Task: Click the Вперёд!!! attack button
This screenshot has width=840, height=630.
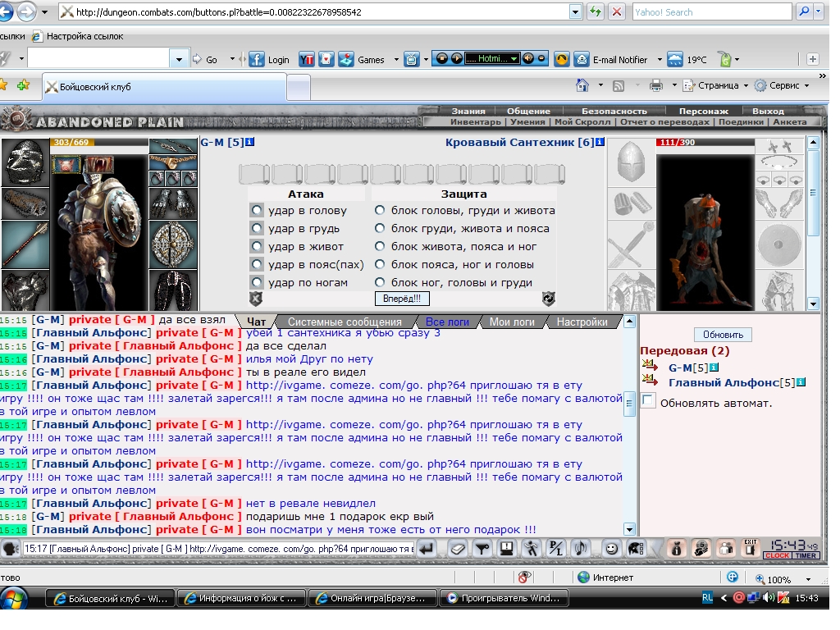Action: [402, 299]
